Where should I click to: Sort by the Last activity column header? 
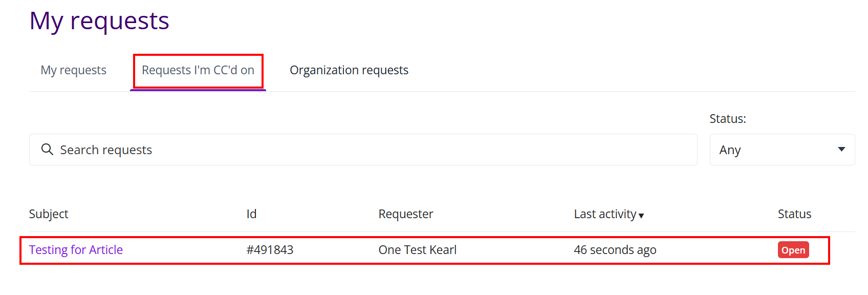(x=605, y=214)
